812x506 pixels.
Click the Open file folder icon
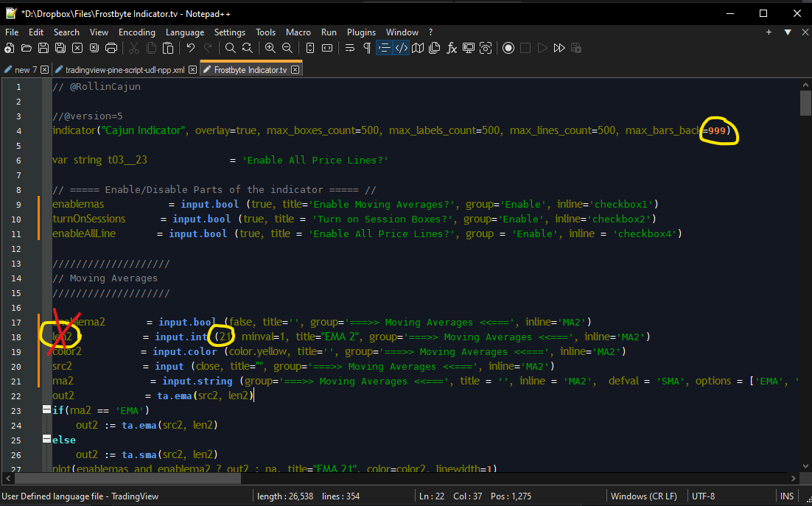[x=27, y=48]
